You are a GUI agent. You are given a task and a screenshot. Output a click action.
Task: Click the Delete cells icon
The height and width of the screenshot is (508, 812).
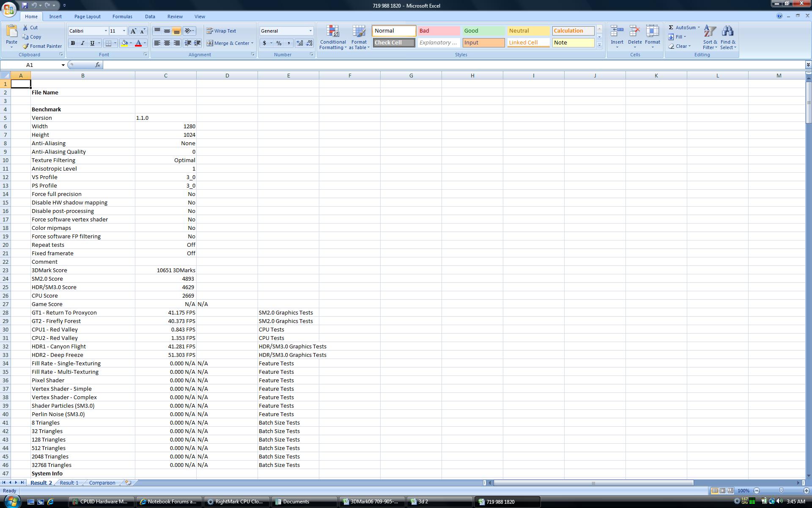point(635,32)
